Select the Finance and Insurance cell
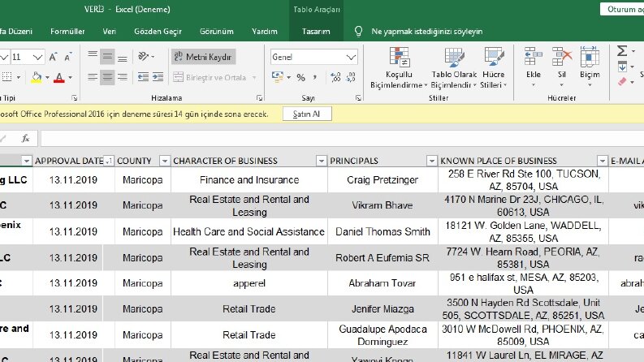The image size is (644, 362). coord(249,179)
